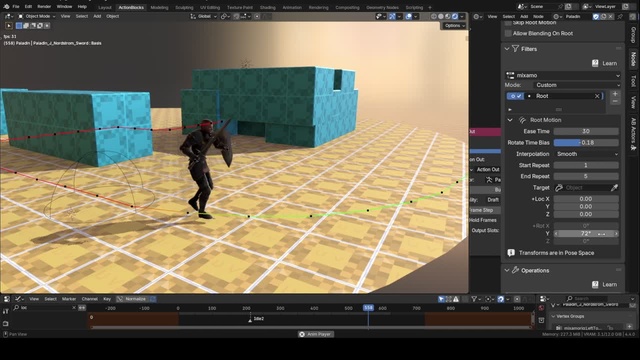Adjust the Rotate Time Bias slider
This screenshot has height=360, width=640.
click(587, 142)
